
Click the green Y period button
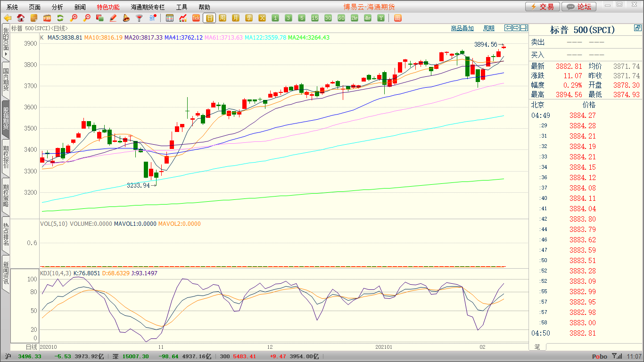(381, 18)
